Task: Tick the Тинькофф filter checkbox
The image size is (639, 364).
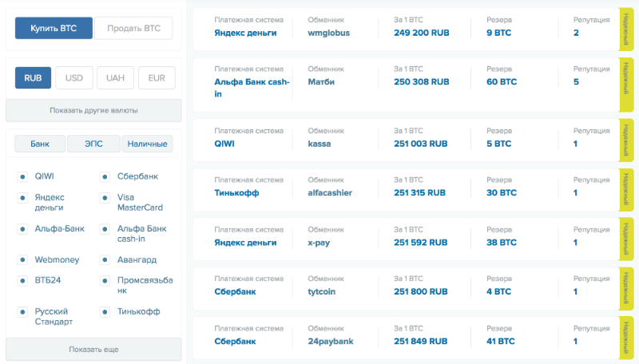Action: click(105, 311)
